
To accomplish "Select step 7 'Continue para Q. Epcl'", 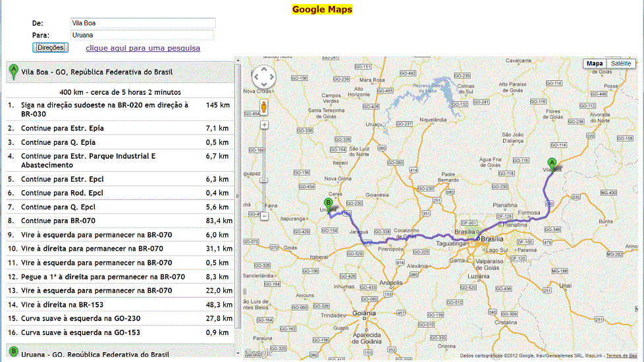I will (x=121, y=207).
